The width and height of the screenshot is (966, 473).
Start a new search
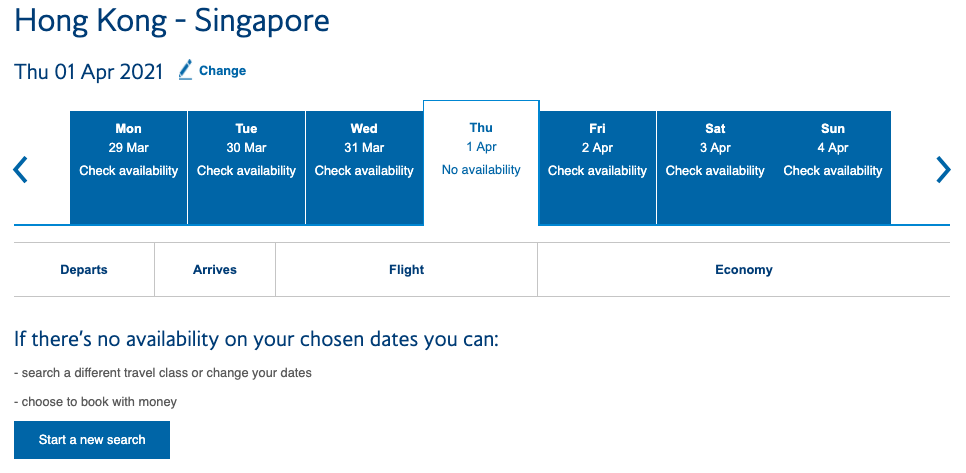[92, 440]
